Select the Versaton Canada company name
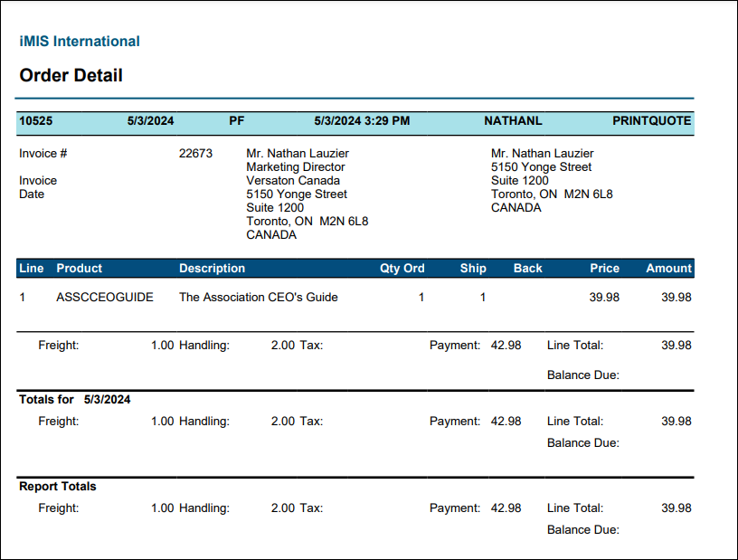Image resolution: width=738 pixels, height=560 pixels. [293, 181]
